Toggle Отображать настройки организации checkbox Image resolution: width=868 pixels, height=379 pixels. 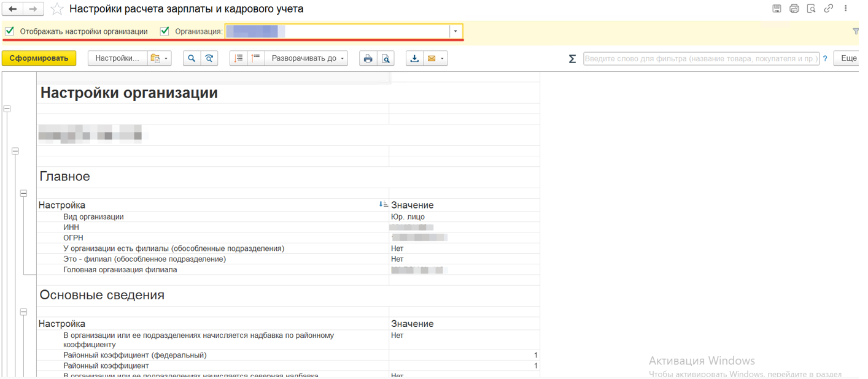coord(10,31)
